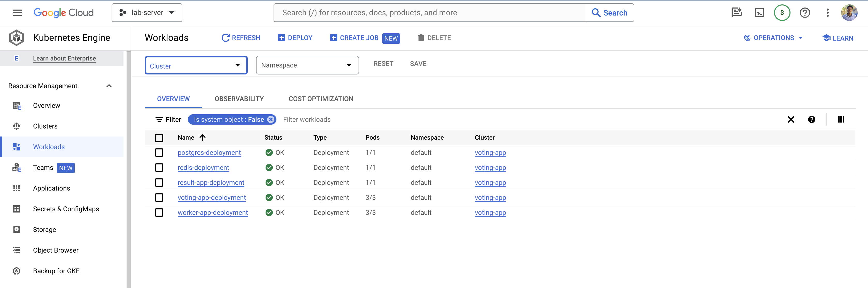868x288 pixels.
Task: Clear all filters with the X icon
Action: coord(791,119)
